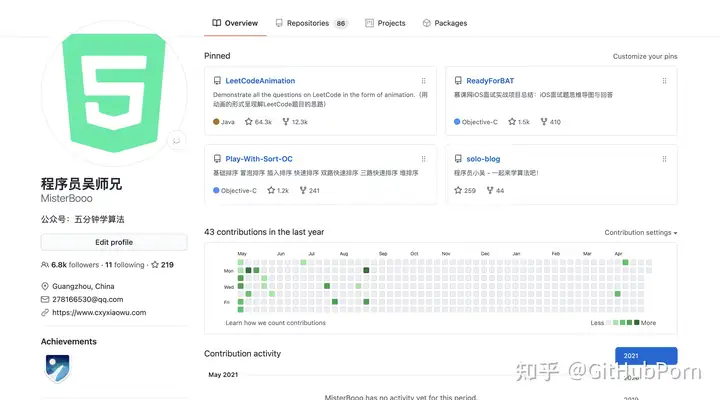Click the 43 contributions in the last year heading
The height and width of the screenshot is (400, 720).
(264, 232)
